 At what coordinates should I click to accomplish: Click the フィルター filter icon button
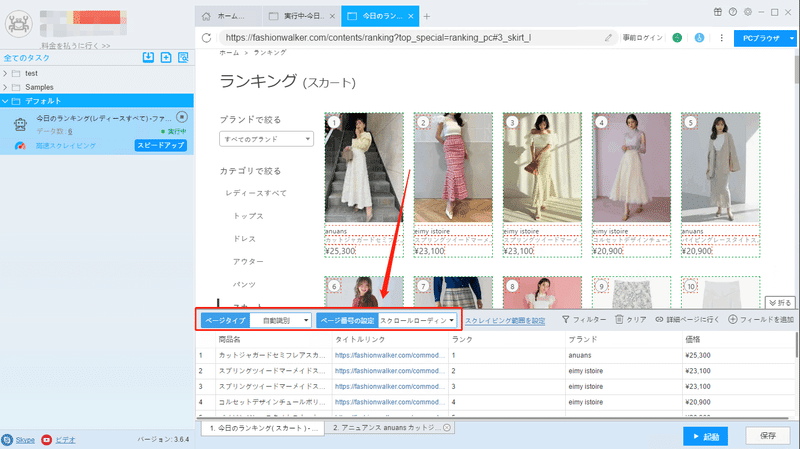[x=584, y=319]
